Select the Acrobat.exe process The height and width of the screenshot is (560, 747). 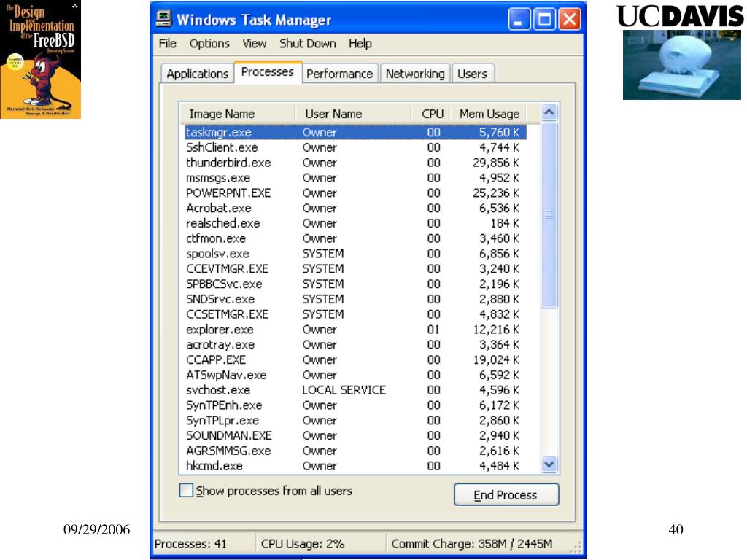tap(355, 208)
